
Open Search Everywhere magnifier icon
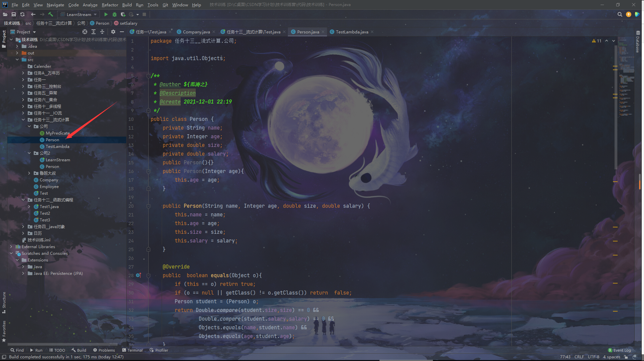pyautogui.click(x=620, y=14)
